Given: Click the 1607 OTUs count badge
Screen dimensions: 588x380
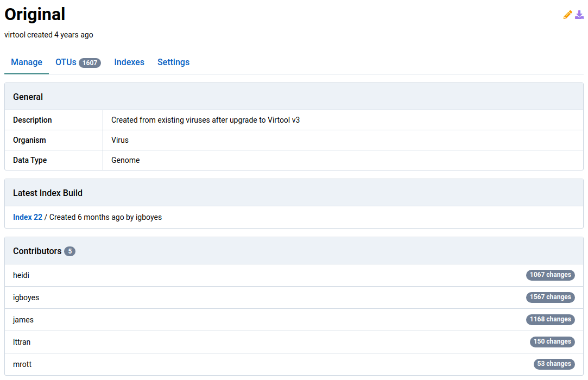Looking at the screenshot, I should tap(90, 63).
